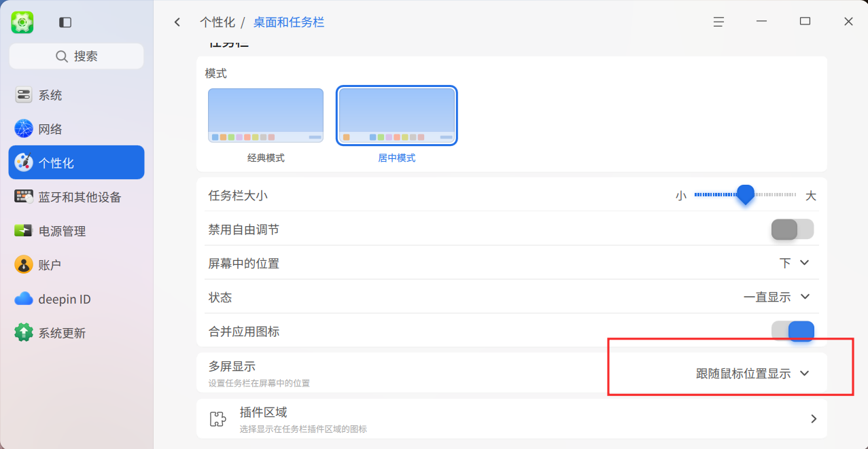
Task: Open the 多屏显示 dropdown showing 跟随鼠标位置显示
Action: tap(753, 373)
